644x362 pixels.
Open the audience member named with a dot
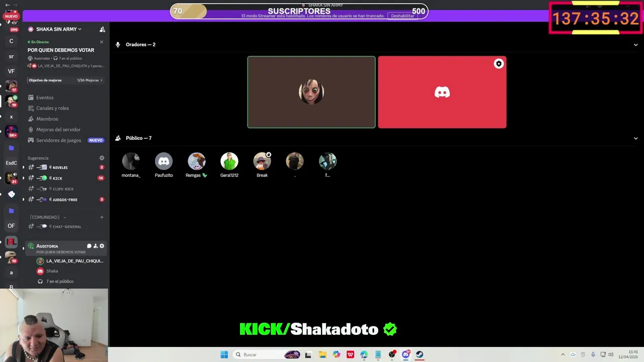tap(295, 165)
